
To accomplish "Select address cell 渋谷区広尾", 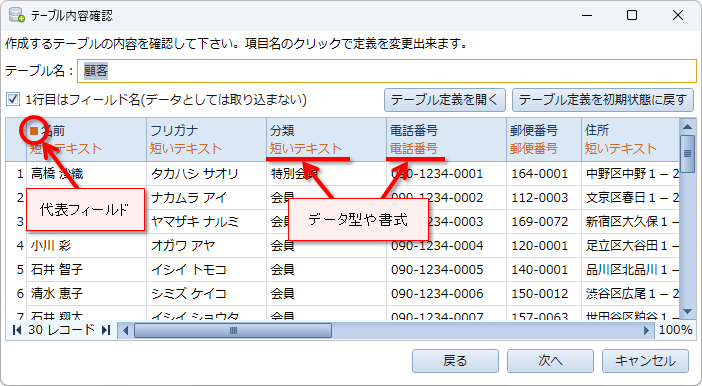I will pyautogui.click(x=630, y=293).
